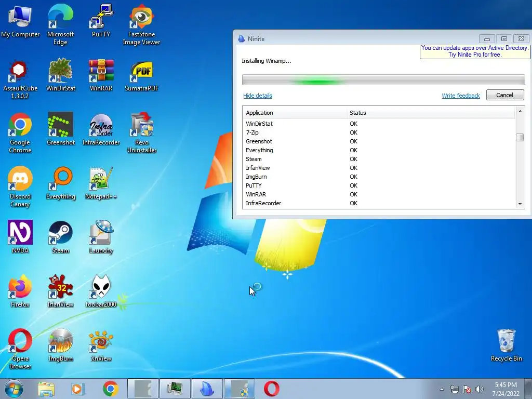The image size is (532, 399).
Task: Select Google Chrome desktop shortcut
Action: 20,132
